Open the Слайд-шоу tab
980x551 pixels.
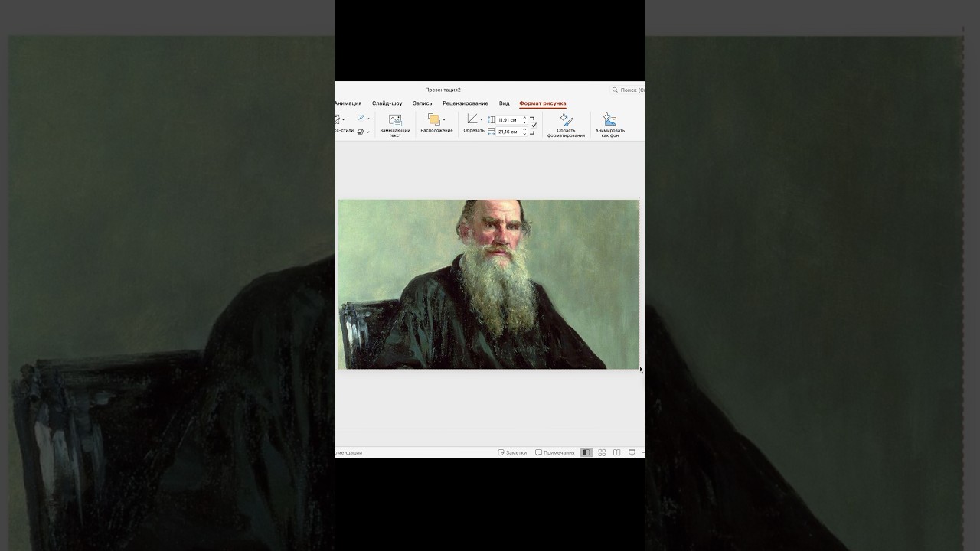pyautogui.click(x=387, y=103)
